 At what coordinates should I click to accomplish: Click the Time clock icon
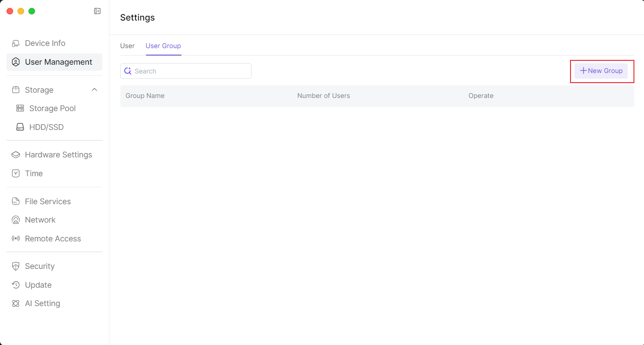pyautogui.click(x=16, y=174)
